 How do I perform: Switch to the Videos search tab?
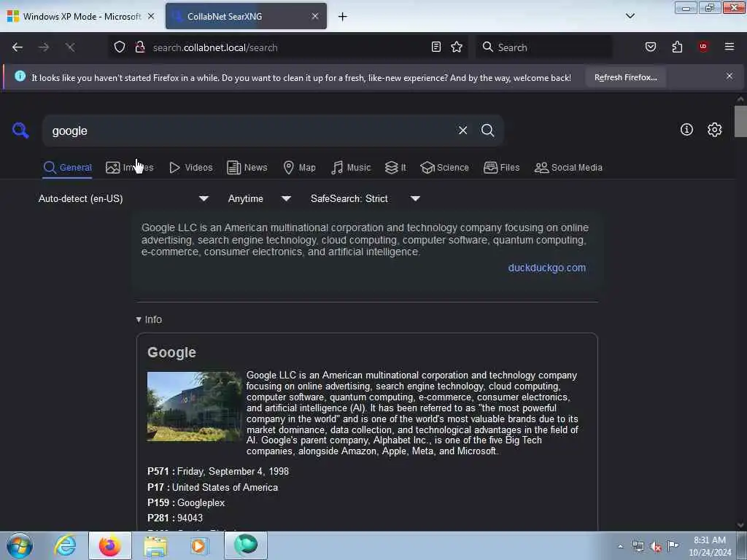pos(191,168)
